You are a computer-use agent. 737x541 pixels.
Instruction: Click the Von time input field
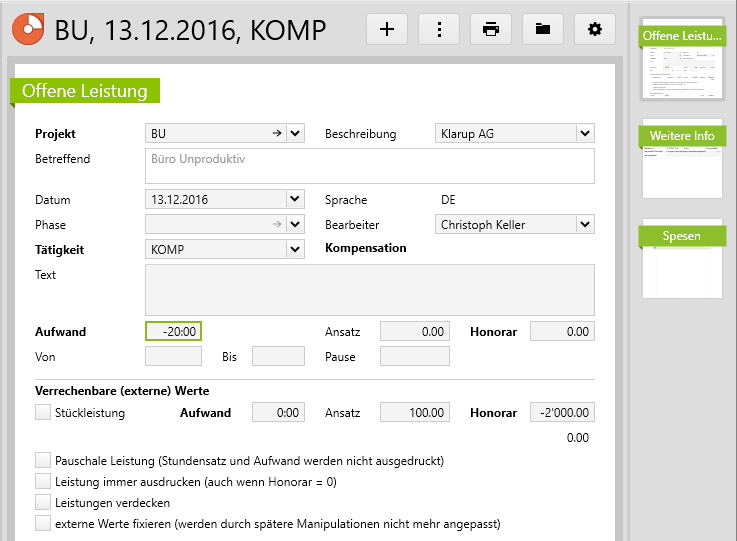click(x=173, y=356)
